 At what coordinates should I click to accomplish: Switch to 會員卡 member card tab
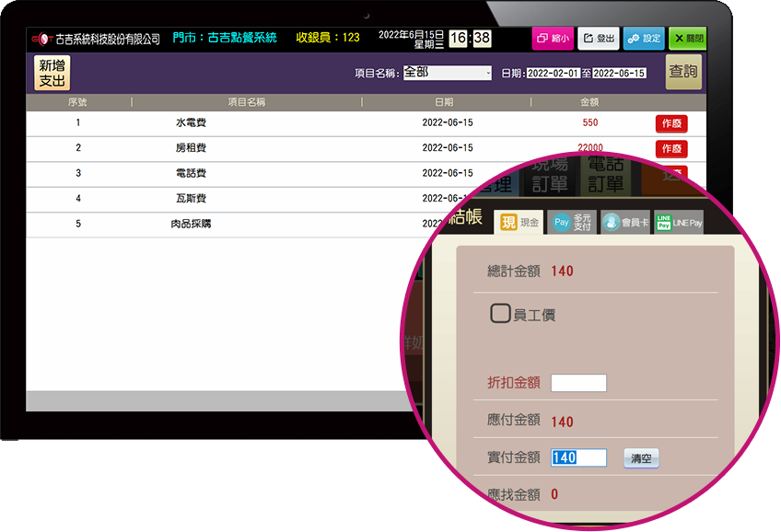tap(625, 222)
